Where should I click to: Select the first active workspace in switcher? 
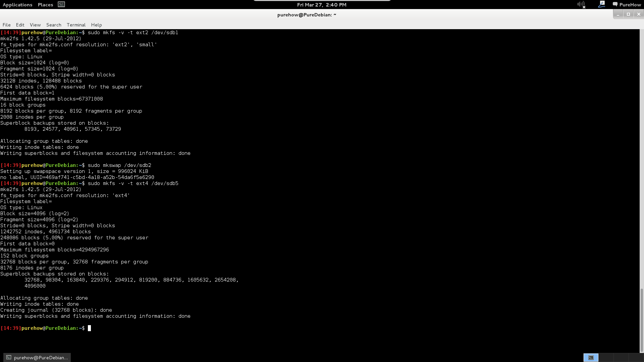point(591,358)
